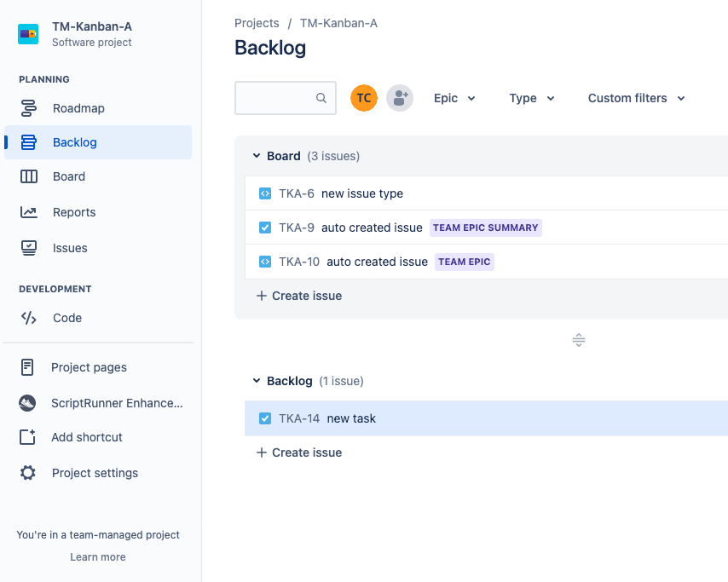The image size is (728, 582).
Task: Click the Backlog list icon in sidebar
Action: (29, 142)
